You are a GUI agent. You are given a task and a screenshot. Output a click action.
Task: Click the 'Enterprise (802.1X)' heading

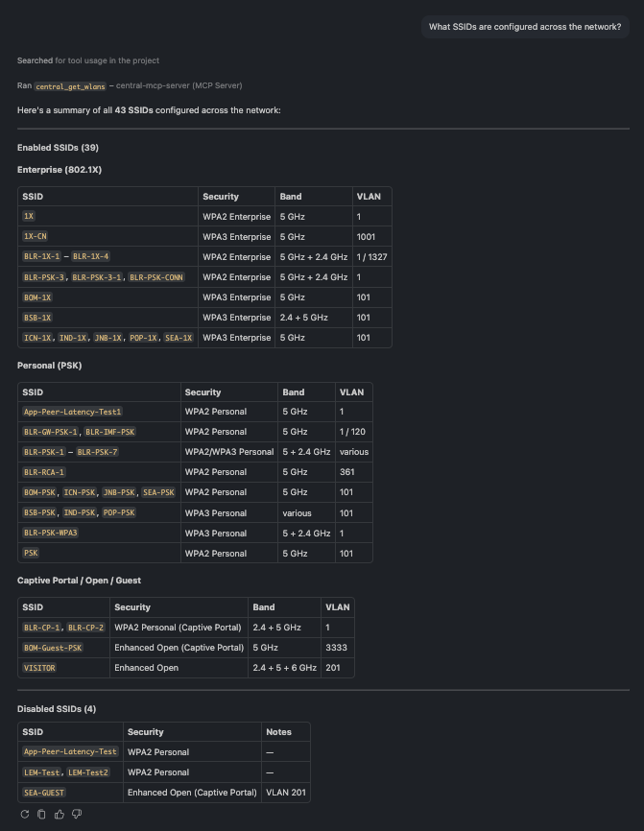coord(60,170)
